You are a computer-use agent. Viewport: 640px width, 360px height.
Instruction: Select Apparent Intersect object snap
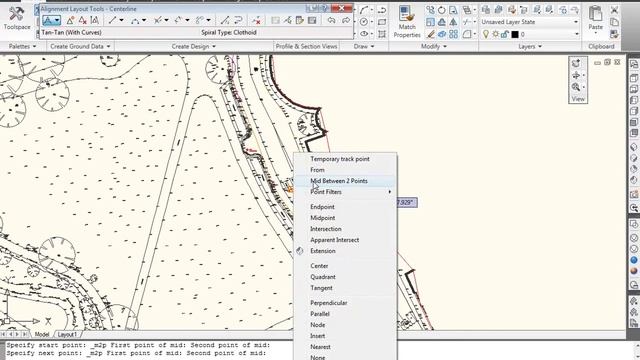pyautogui.click(x=345, y=240)
